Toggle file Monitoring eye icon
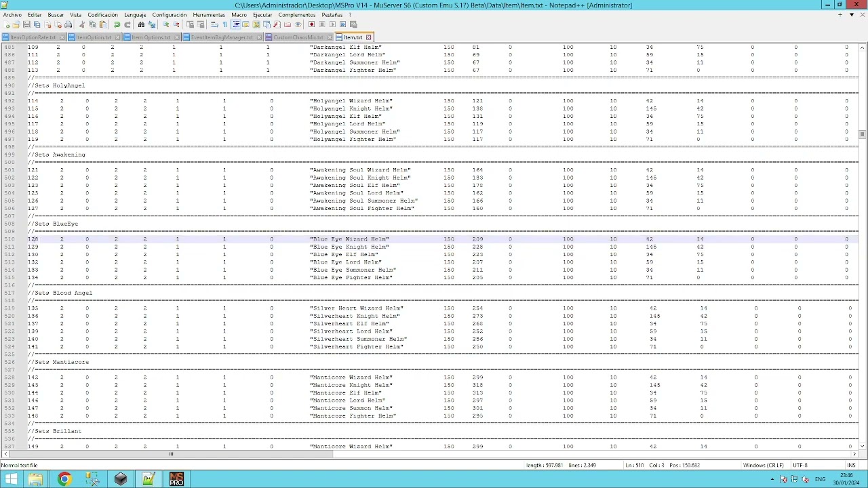Image resolution: width=868 pixels, height=488 pixels. point(298,24)
